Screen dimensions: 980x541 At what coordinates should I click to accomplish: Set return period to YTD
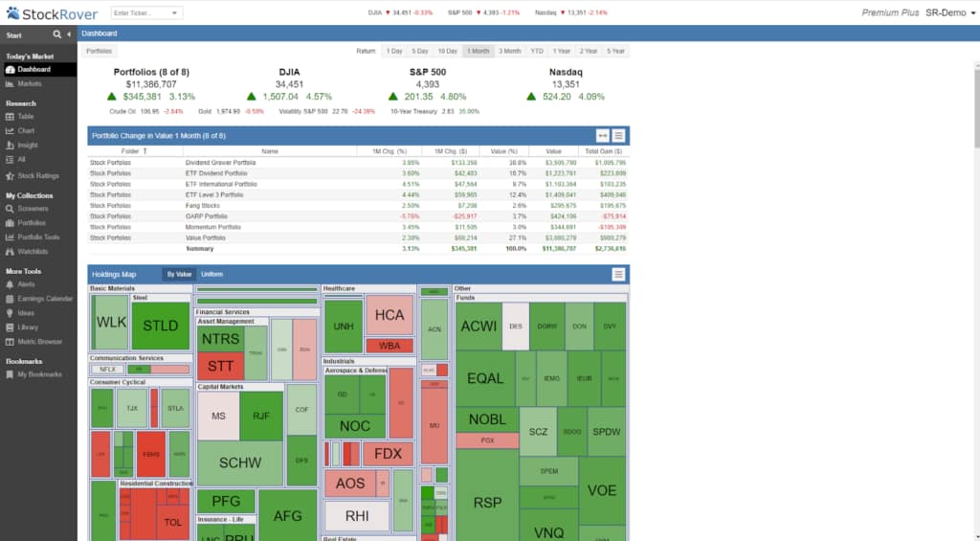coord(537,52)
